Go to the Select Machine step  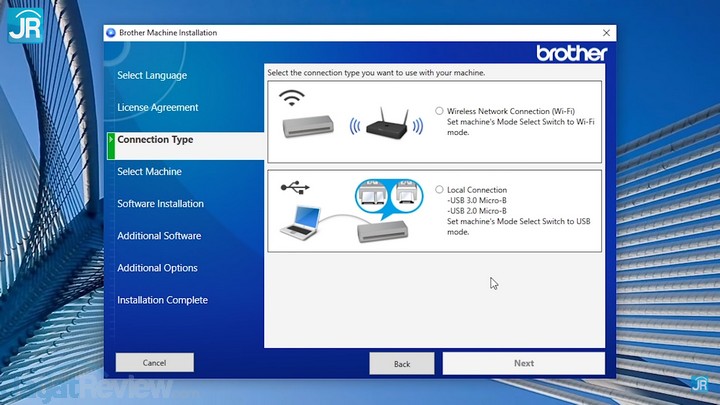[149, 172]
